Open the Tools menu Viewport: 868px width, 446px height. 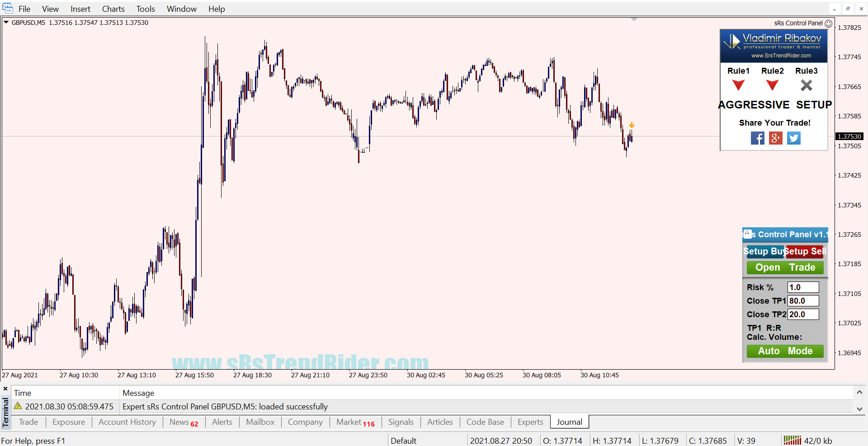point(146,9)
